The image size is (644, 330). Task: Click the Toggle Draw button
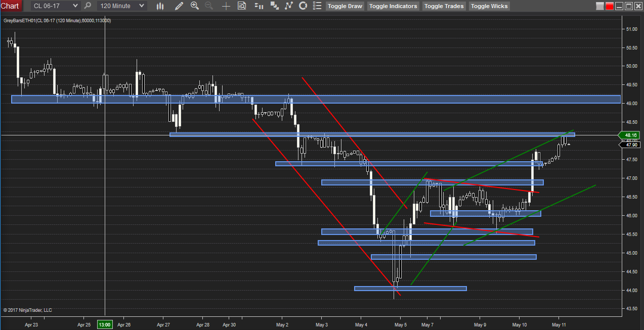pos(345,6)
